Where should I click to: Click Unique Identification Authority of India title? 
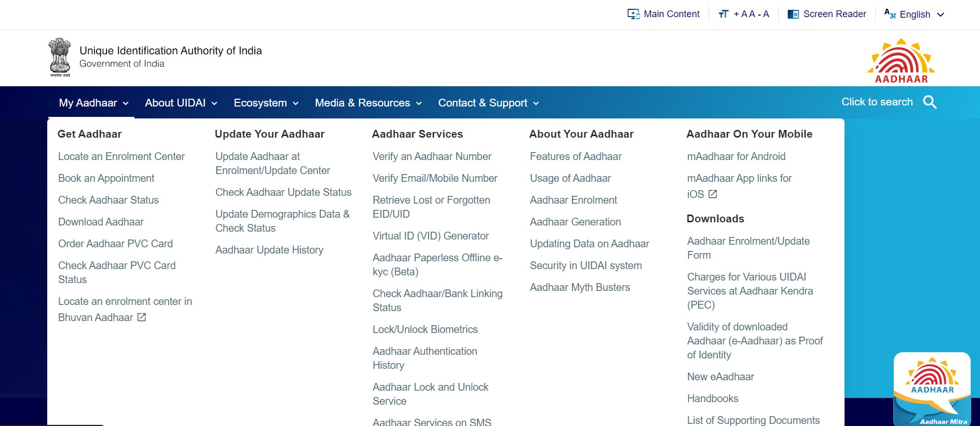click(x=171, y=50)
